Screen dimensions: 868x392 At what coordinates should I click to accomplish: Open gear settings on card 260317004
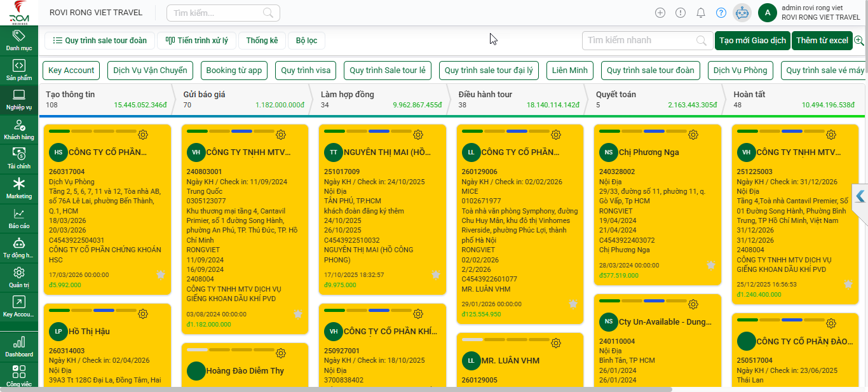tap(143, 135)
